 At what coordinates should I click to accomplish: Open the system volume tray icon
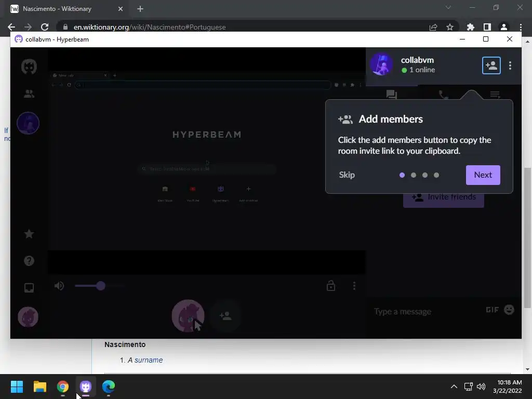pos(481,387)
